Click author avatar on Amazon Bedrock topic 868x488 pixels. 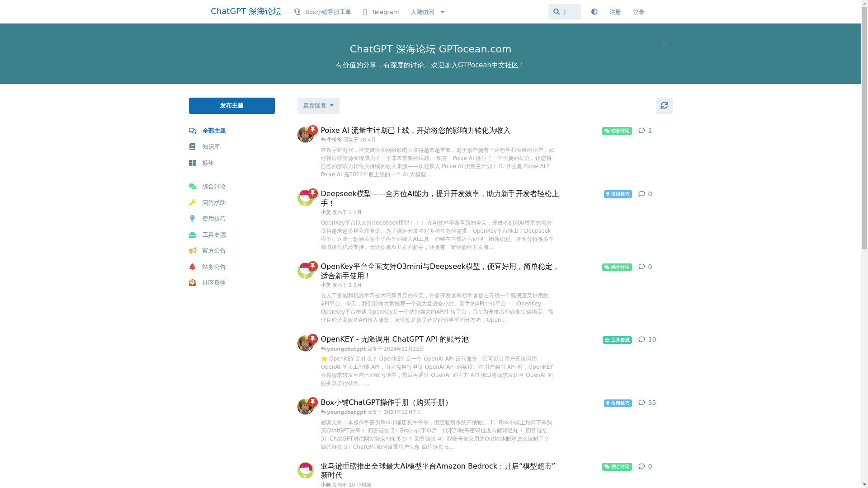tap(305, 470)
